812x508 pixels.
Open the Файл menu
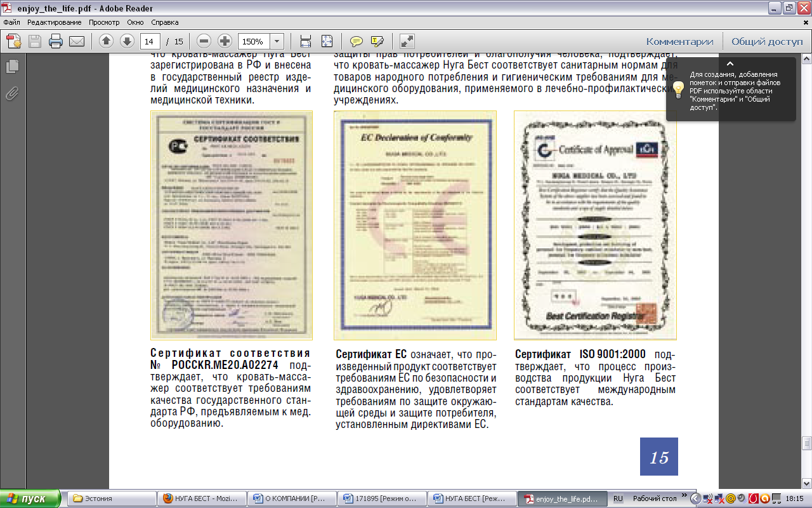point(11,22)
